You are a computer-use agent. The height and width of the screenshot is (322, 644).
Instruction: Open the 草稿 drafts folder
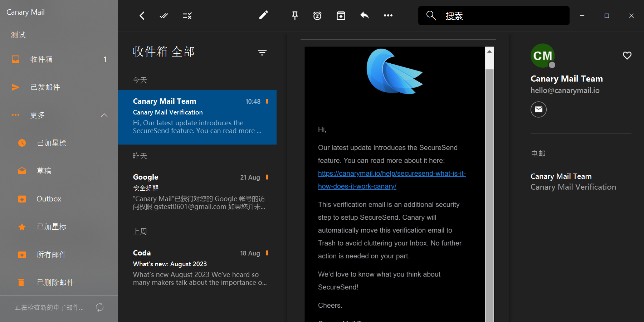[x=59, y=171]
